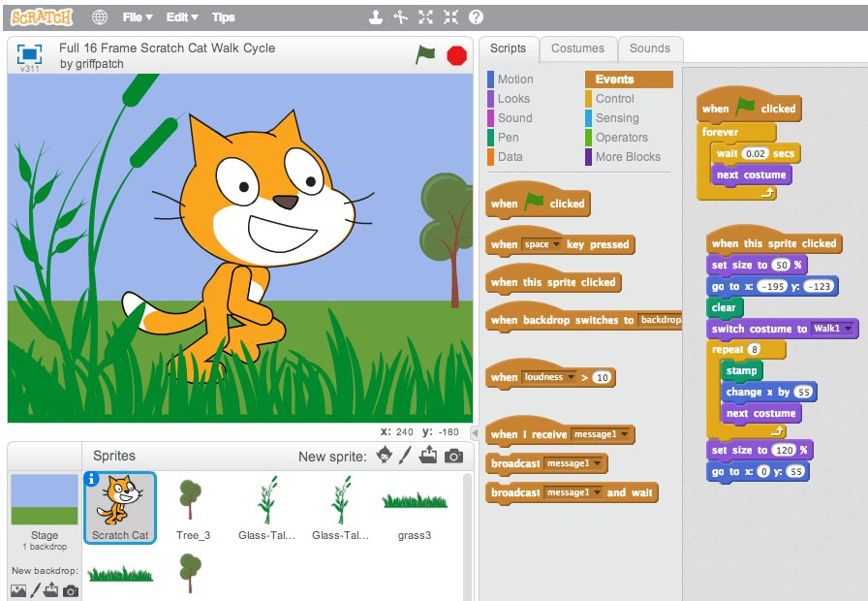This screenshot has height=601, width=868.
Task: Open the space key dropdown in the palette
Action: click(x=542, y=244)
